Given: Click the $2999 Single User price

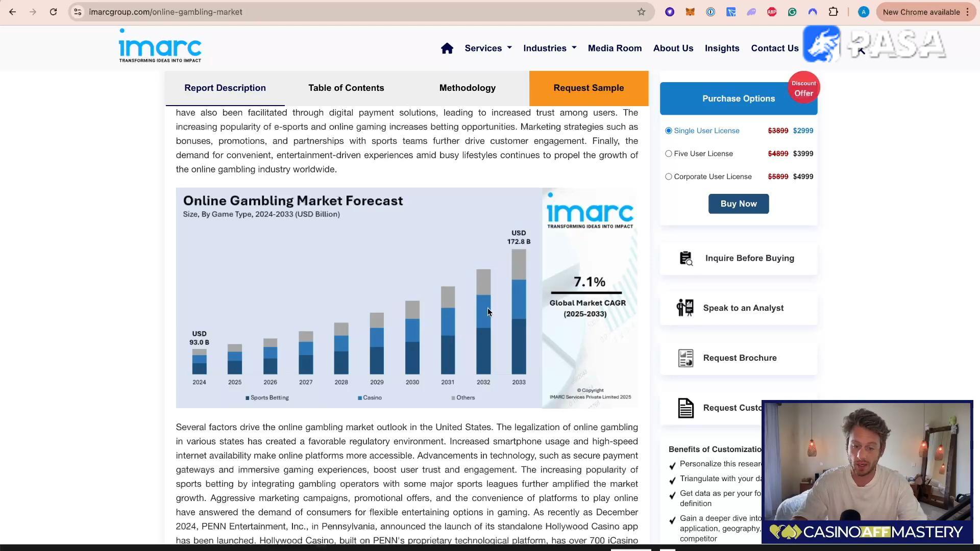Looking at the screenshot, I should [x=803, y=131].
